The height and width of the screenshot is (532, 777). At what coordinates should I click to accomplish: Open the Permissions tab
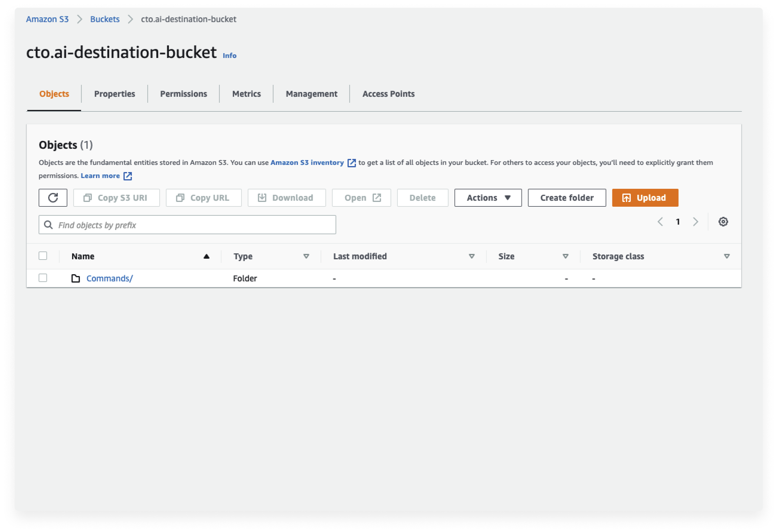(183, 94)
